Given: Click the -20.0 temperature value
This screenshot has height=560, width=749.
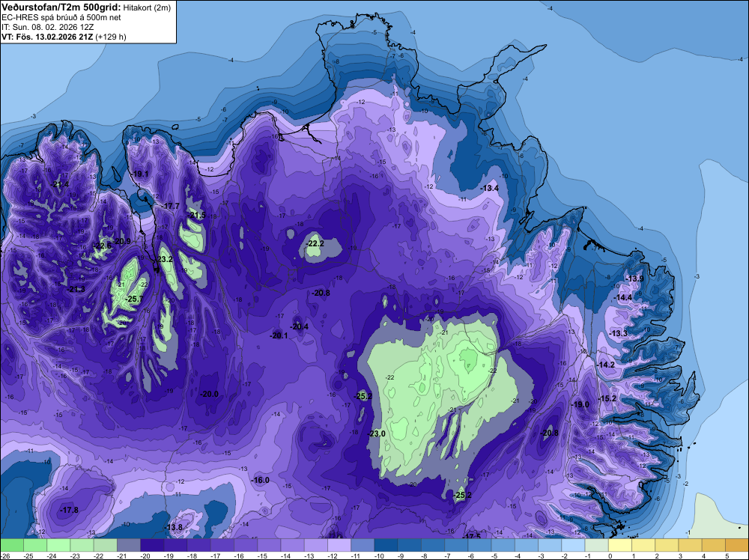Looking at the screenshot, I should pyautogui.click(x=209, y=394).
